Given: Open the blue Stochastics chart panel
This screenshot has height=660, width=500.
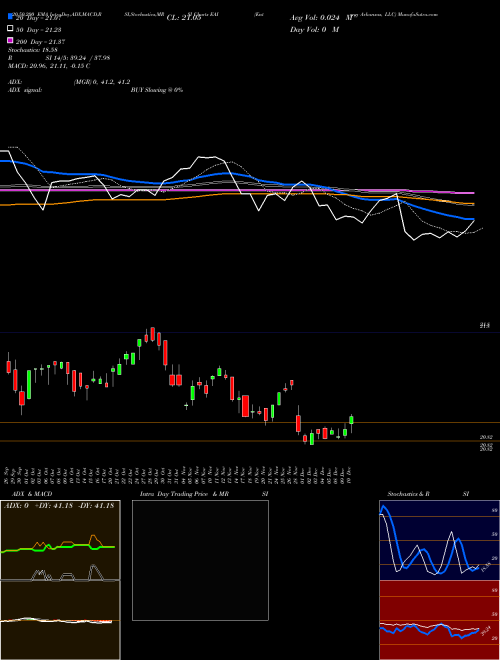Looking at the screenshot, I should coord(439,540).
